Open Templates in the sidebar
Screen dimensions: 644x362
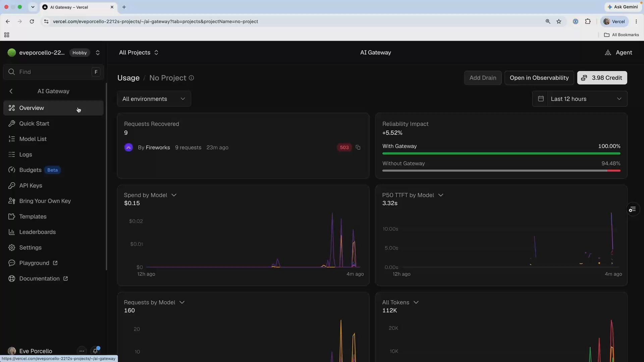point(53,217)
